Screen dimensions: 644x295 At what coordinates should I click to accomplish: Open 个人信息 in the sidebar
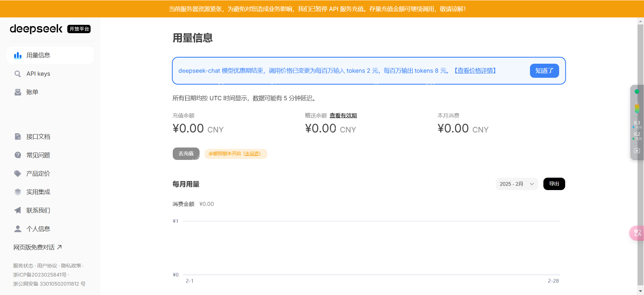(50, 229)
